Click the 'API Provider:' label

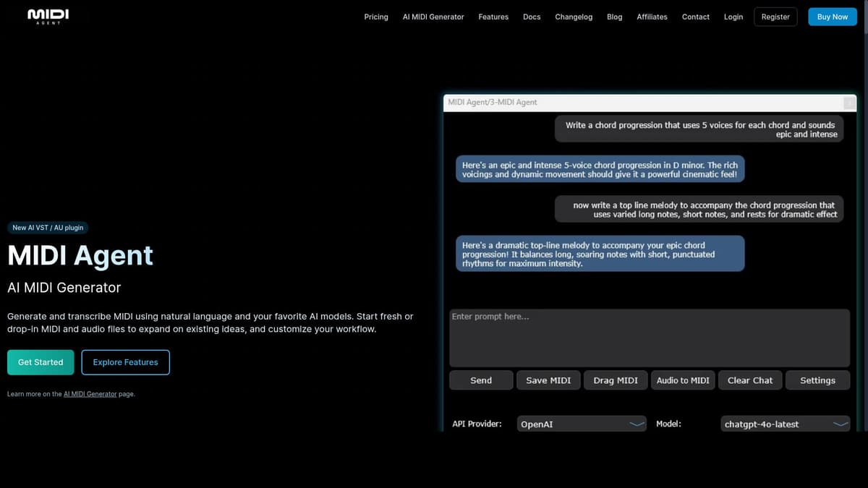[x=477, y=424]
